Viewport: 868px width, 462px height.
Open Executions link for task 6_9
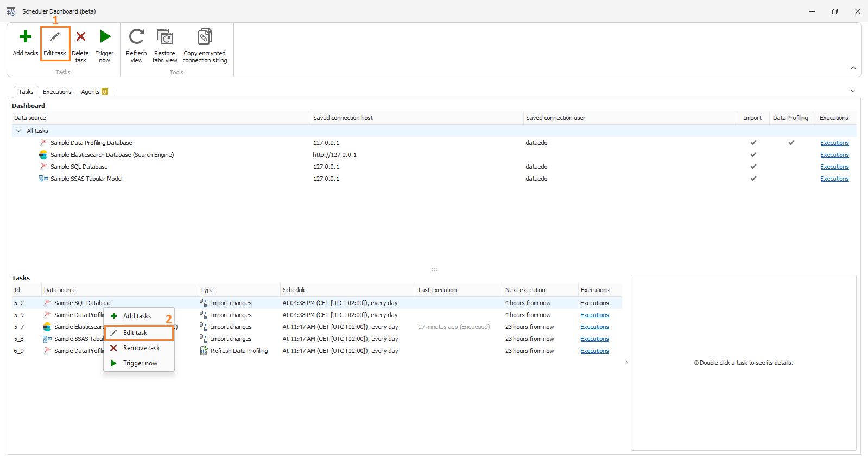click(x=594, y=351)
